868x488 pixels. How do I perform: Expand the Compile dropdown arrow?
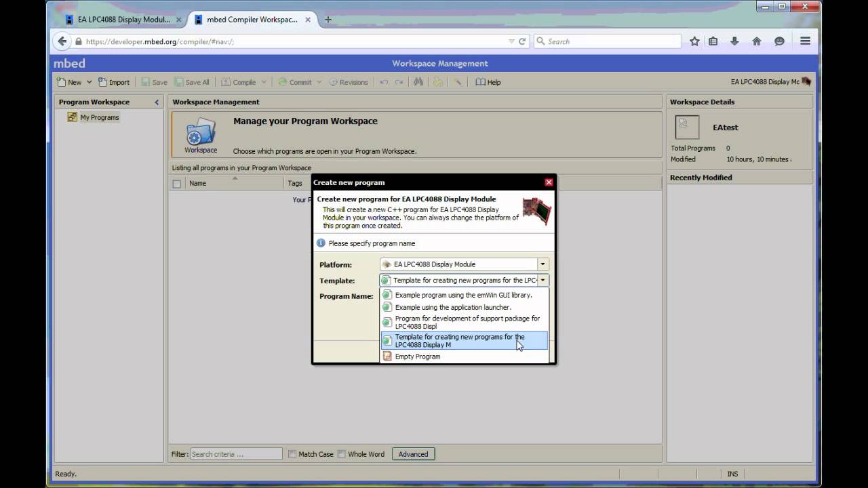coord(263,82)
